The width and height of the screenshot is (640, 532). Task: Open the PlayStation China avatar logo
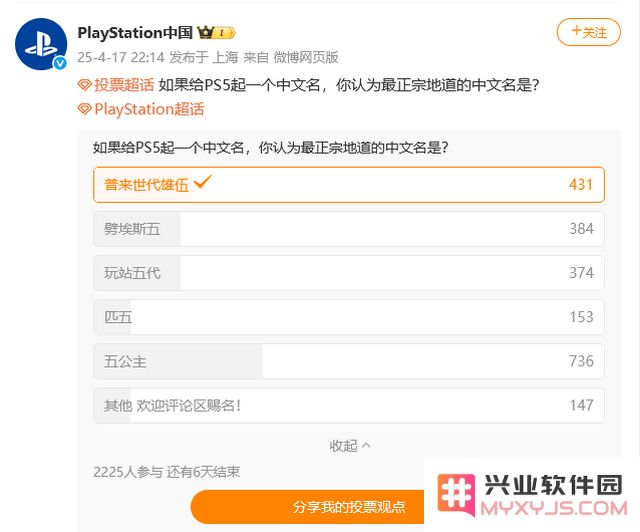tap(41, 44)
